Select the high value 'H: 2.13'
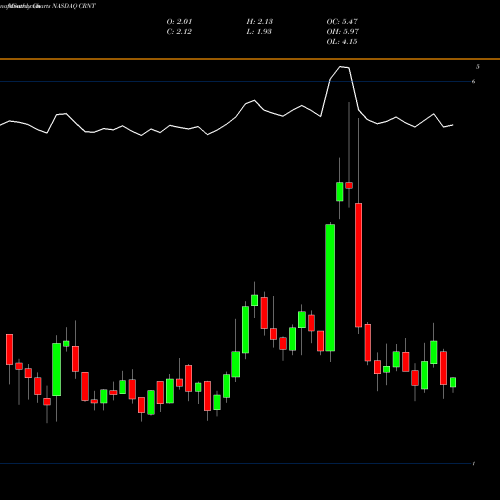500x500 pixels. [260, 22]
